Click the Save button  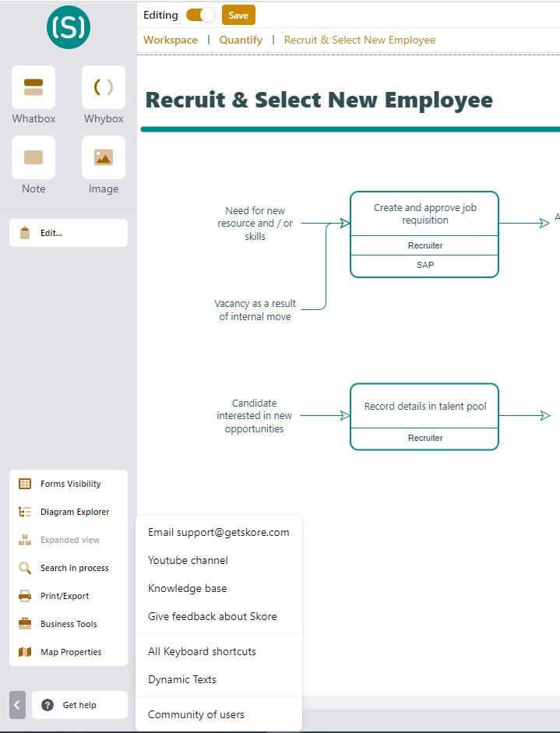[x=238, y=15]
